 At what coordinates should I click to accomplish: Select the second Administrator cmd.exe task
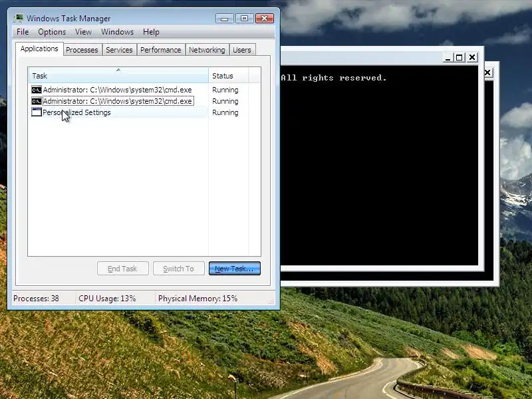(118, 101)
